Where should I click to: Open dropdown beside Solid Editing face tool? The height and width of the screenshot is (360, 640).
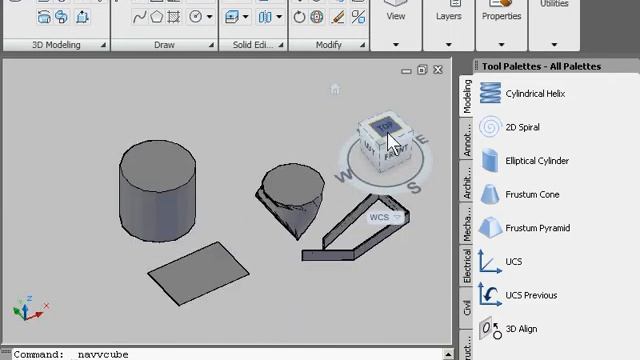coord(246,17)
